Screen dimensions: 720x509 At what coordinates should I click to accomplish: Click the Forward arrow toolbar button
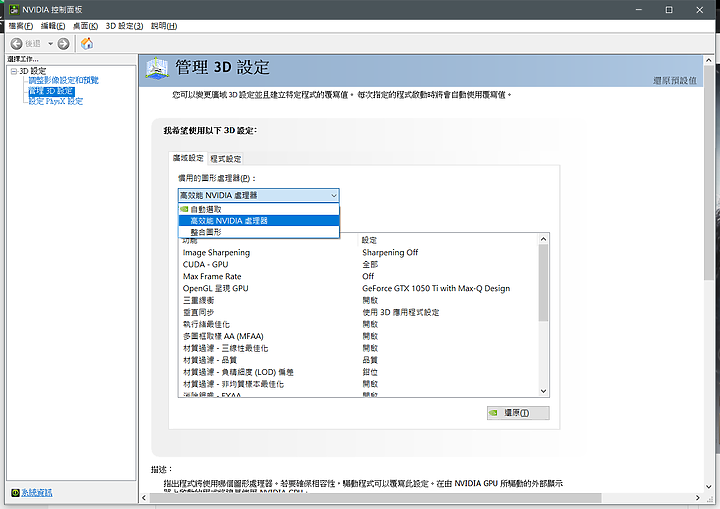pos(63,44)
